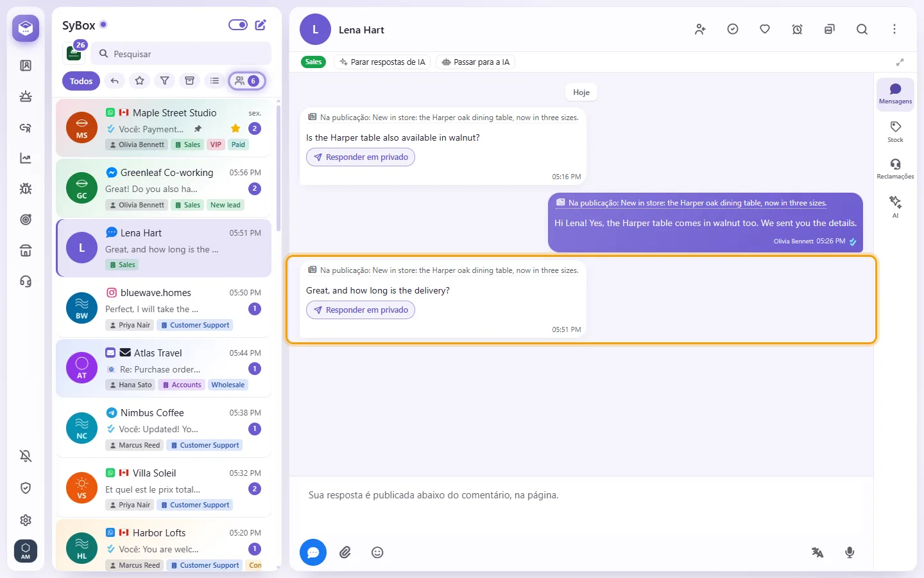Open the bug report sidebar icon
Screen dimensions: 924x578
(26, 189)
